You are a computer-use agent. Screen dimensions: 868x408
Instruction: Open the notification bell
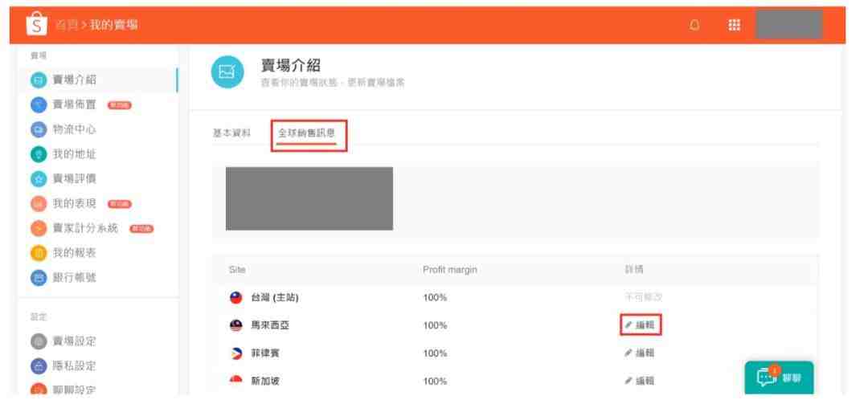[x=694, y=25]
